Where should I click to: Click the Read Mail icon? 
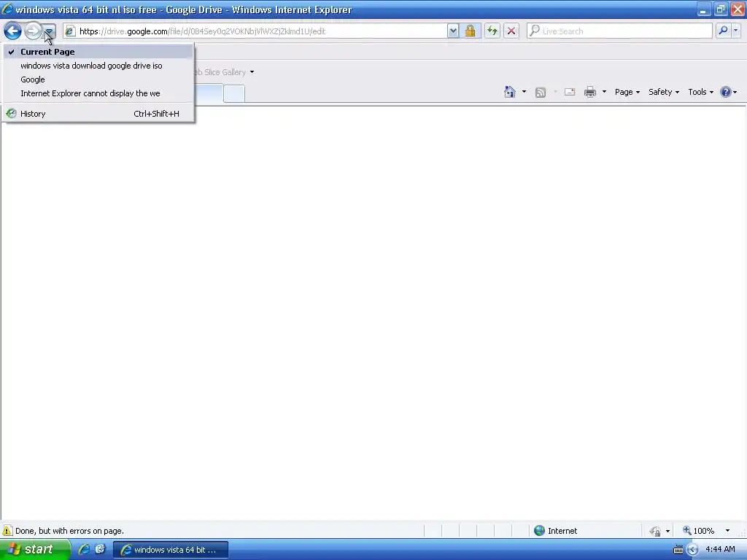point(570,92)
